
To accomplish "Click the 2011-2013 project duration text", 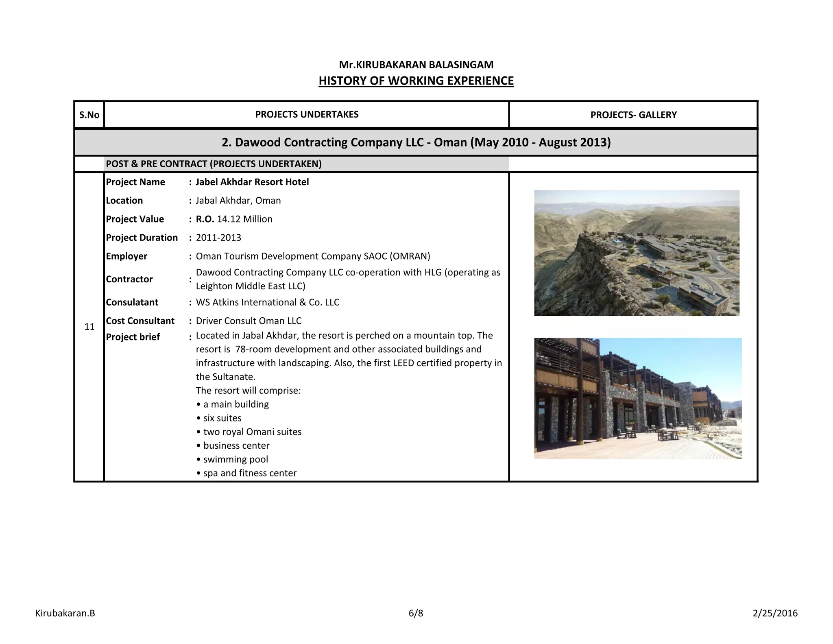I will pos(218,238).
